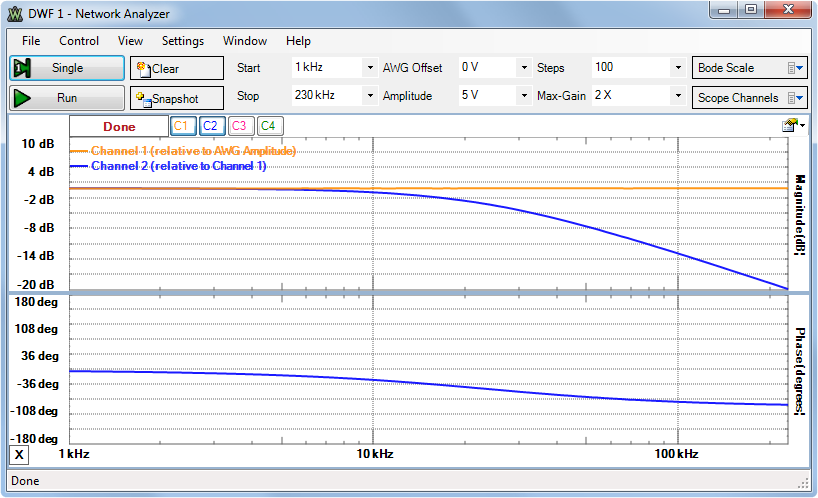This screenshot has width=818, height=498.
Task: Open the Window menu
Action: point(245,41)
